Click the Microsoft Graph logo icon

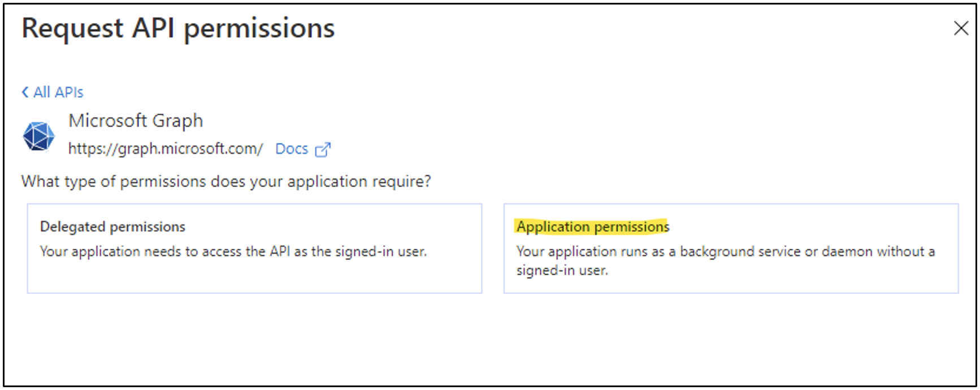pos(38,136)
